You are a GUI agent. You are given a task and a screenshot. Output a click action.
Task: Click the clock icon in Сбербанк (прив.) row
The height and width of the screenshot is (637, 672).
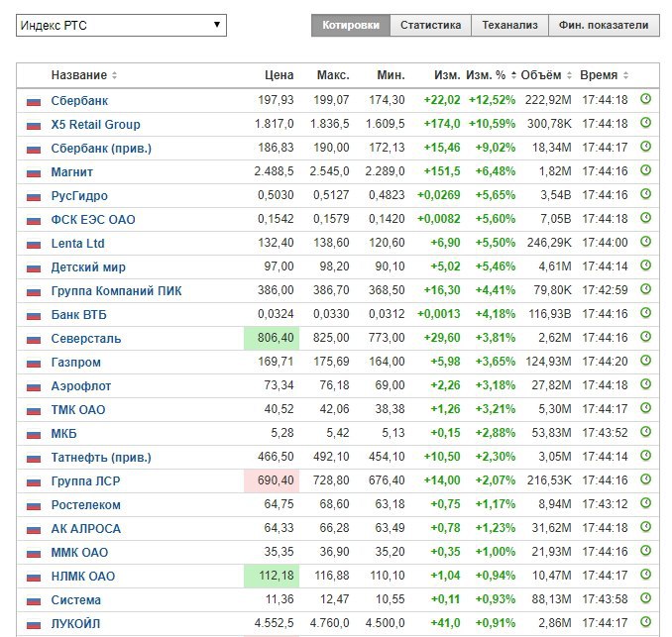click(x=645, y=147)
